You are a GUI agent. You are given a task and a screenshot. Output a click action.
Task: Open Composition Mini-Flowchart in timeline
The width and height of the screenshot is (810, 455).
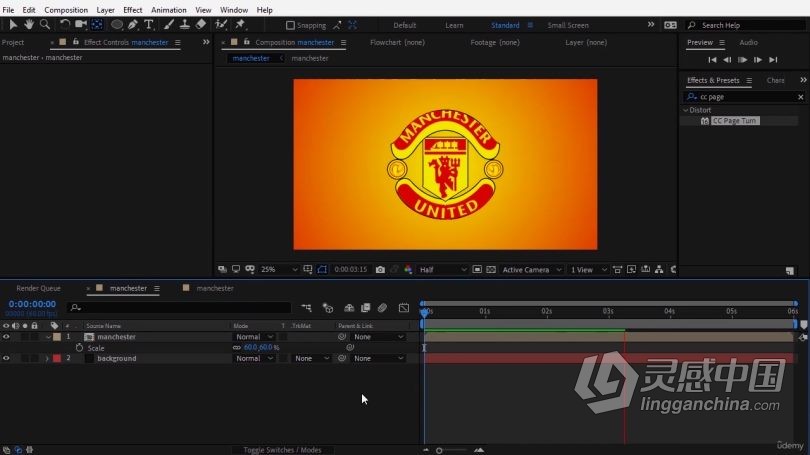(x=306, y=308)
